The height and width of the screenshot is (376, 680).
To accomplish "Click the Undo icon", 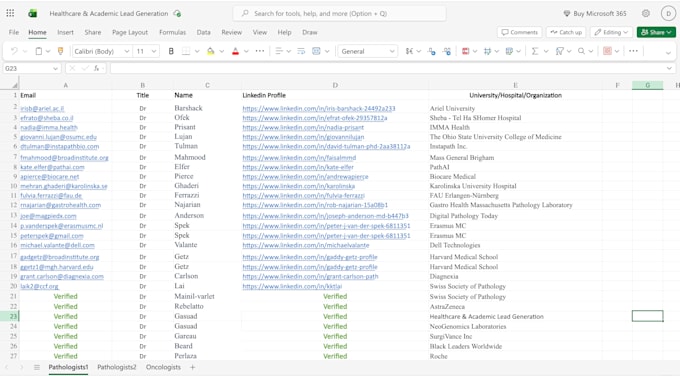I will click(14, 51).
